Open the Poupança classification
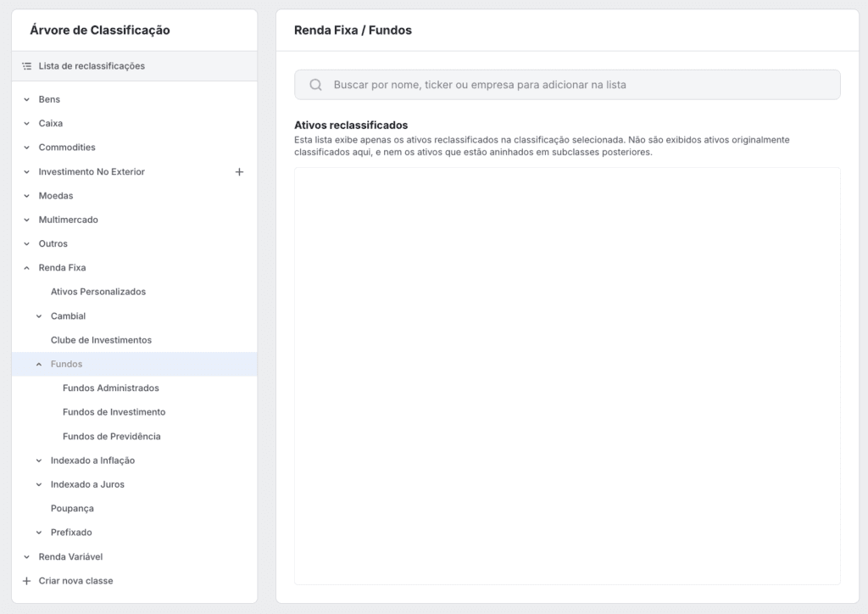This screenshot has height=614, width=868. tap(72, 509)
